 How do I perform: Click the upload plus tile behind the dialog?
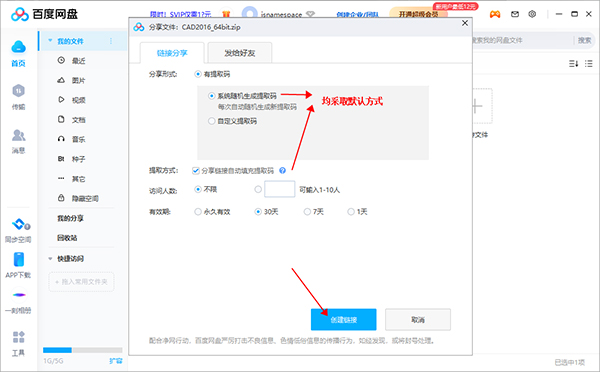[481, 106]
